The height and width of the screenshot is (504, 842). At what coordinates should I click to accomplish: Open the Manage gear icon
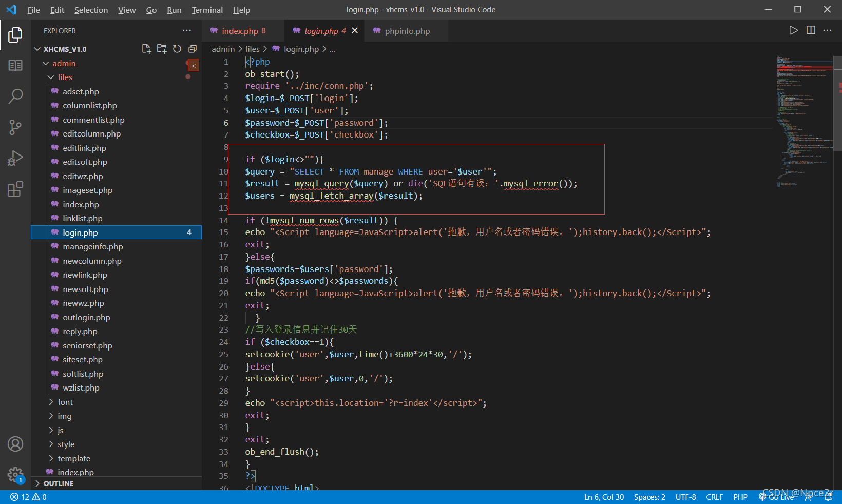point(15,475)
